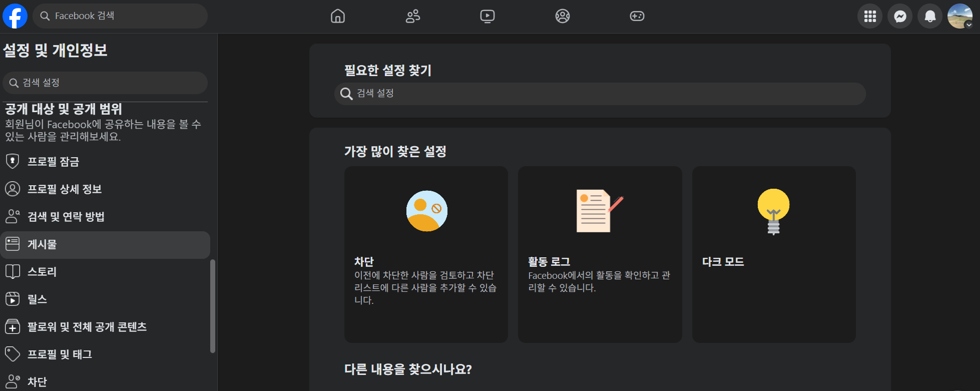Select 게시물 menu item
Viewport: 980px width, 391px height.
coord(105,245)
